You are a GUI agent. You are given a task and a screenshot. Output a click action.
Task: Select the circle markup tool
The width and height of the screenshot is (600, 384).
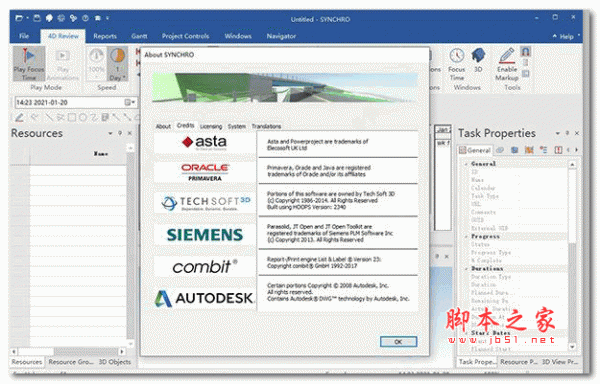click(x=82, y=118)
